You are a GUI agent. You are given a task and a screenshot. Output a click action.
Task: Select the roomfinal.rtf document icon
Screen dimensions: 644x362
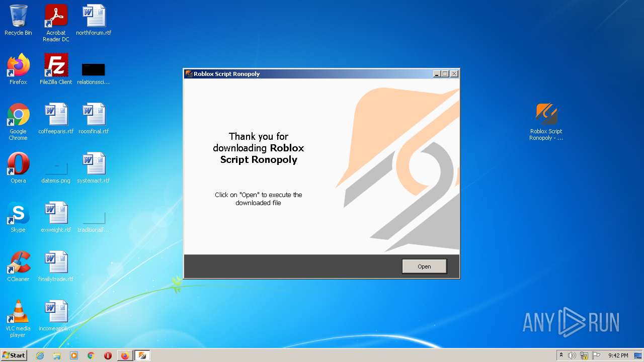click(x=94, y=119)
